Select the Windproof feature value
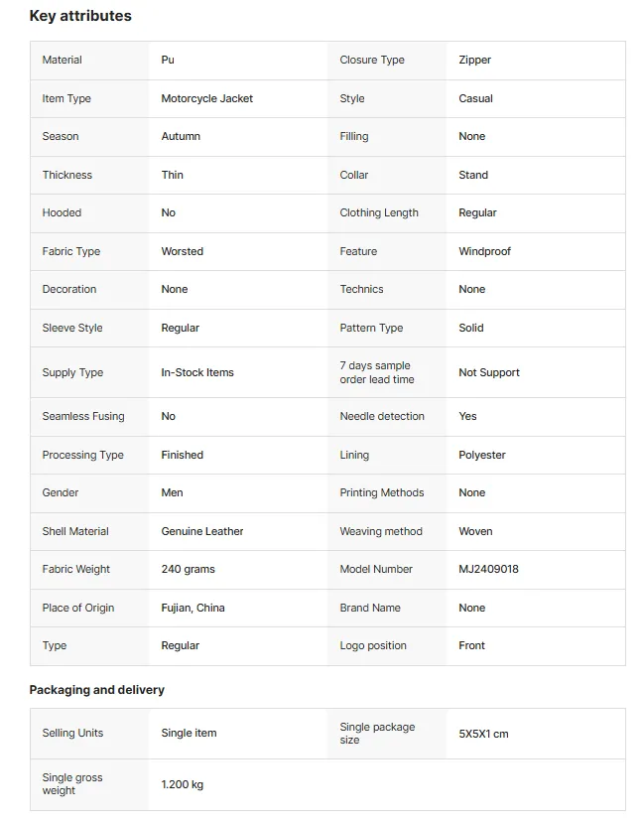 (x=484, y=251)
